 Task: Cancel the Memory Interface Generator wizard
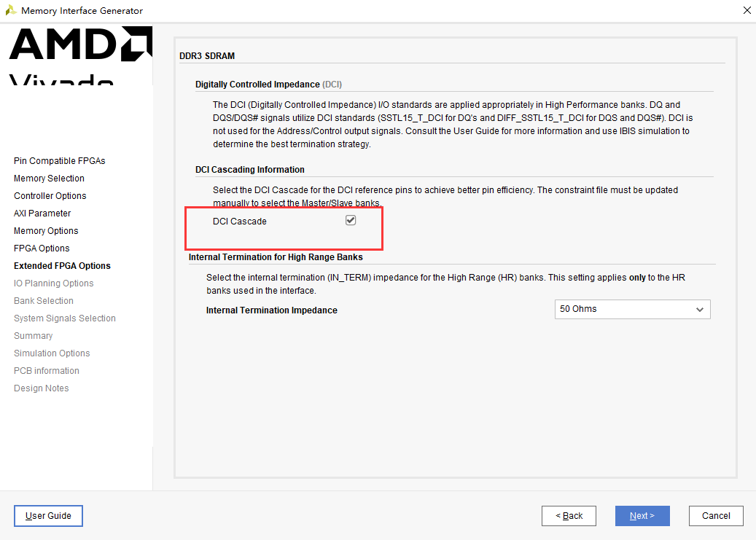tap(716, 515)
